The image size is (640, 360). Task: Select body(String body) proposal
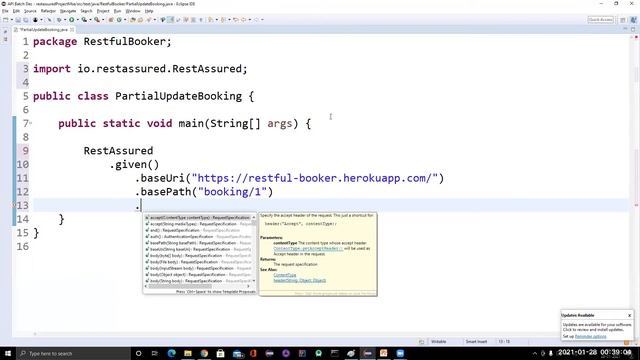coord(198,281)
